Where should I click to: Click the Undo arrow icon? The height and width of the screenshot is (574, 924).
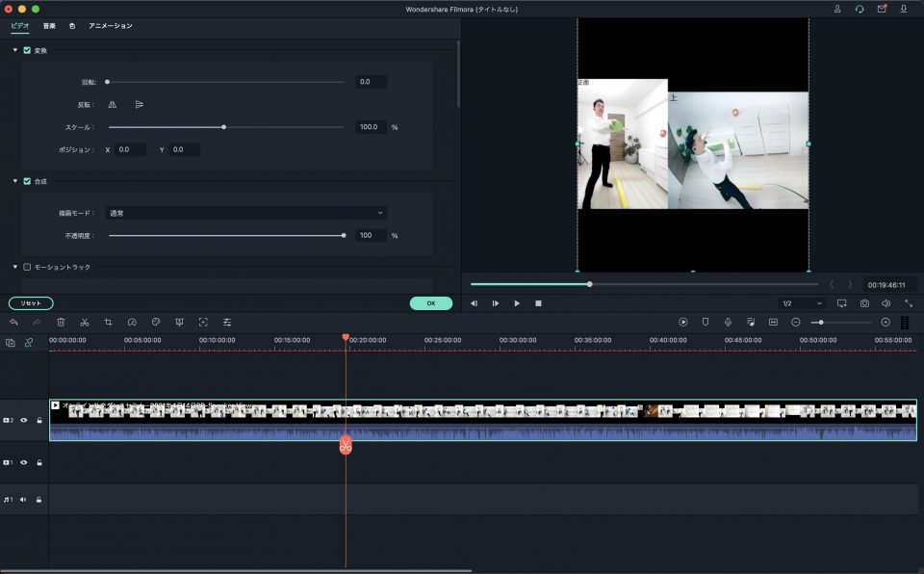click(x=14, y=322)
